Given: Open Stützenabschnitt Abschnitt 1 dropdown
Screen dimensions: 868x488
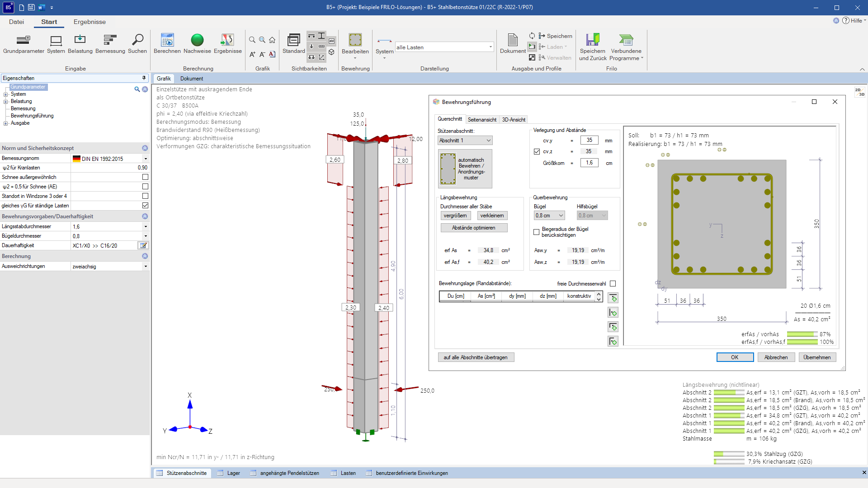Looking at the screenshot, I should pos(465,141).
